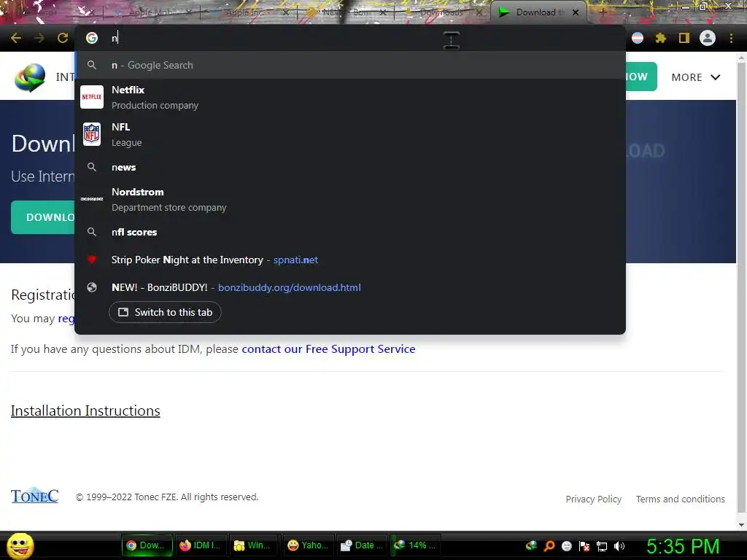Click the Tonec logo in footer

pyautogui.click(x=35, y=496)
